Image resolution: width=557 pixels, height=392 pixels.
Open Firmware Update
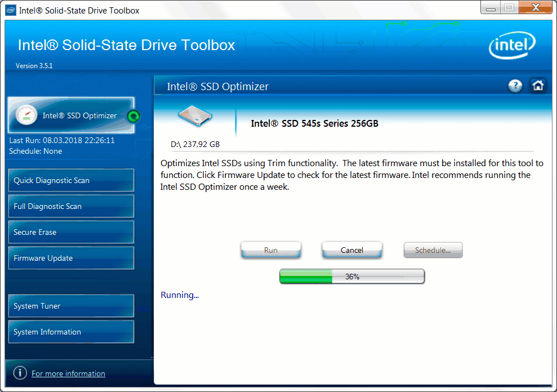click(71, 258)
